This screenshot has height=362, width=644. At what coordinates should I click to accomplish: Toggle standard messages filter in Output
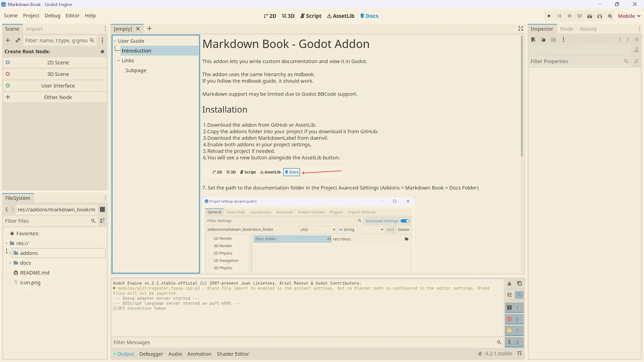(514, 308)
